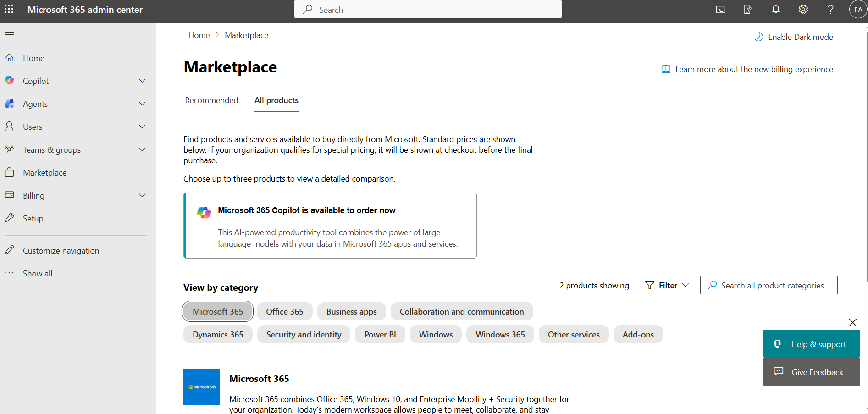Collapse the navigation menu hamburger icon

tap(9, 35)
